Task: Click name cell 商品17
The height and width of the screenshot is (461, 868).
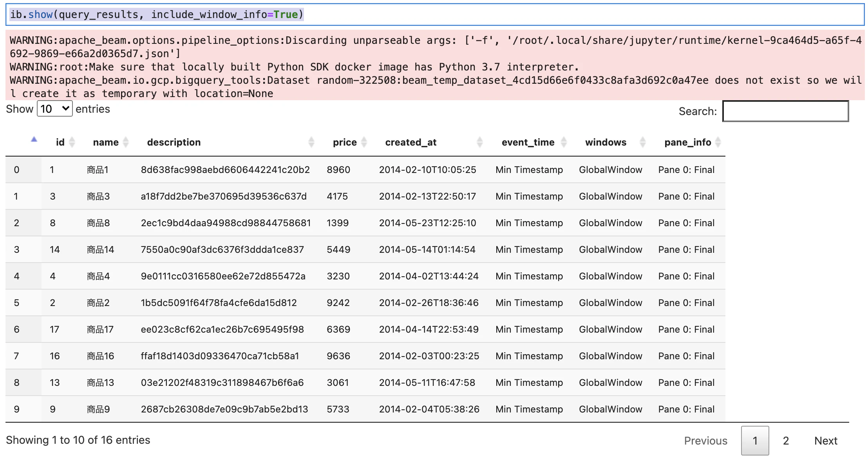Action: [100, 329]
